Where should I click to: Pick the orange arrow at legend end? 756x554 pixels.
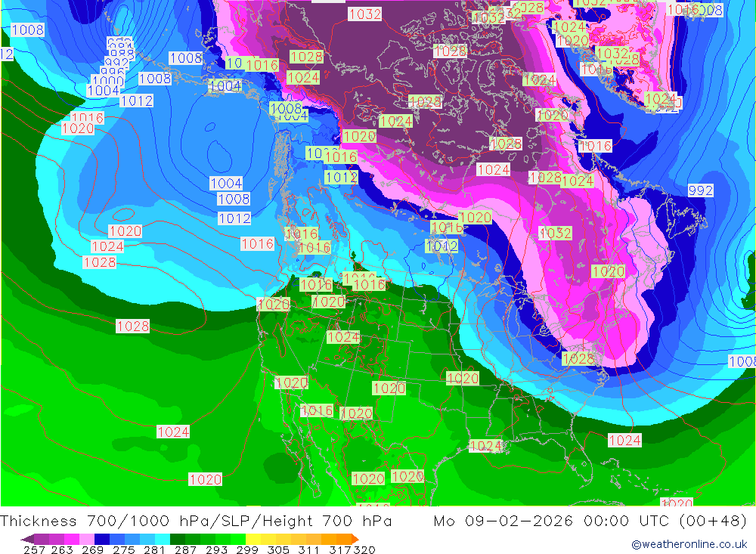point(355,539)
